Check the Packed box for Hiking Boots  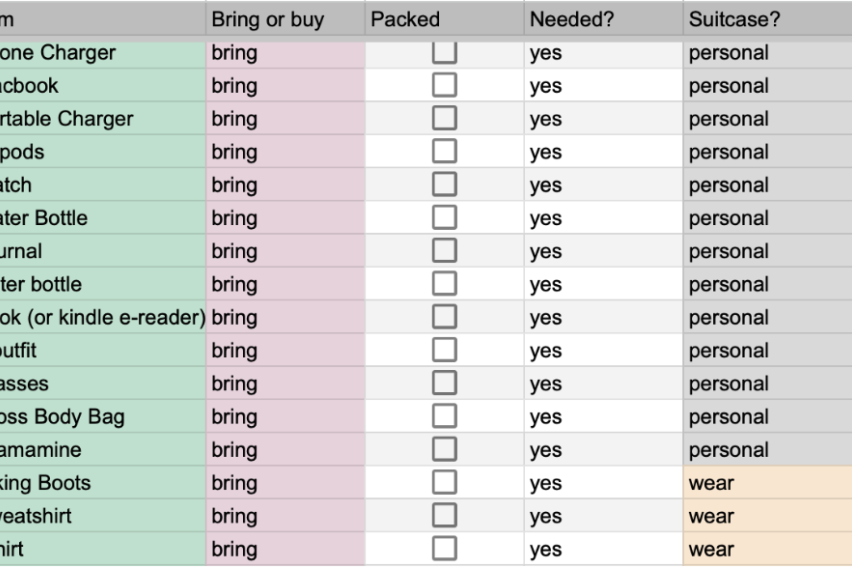(444, 483)
